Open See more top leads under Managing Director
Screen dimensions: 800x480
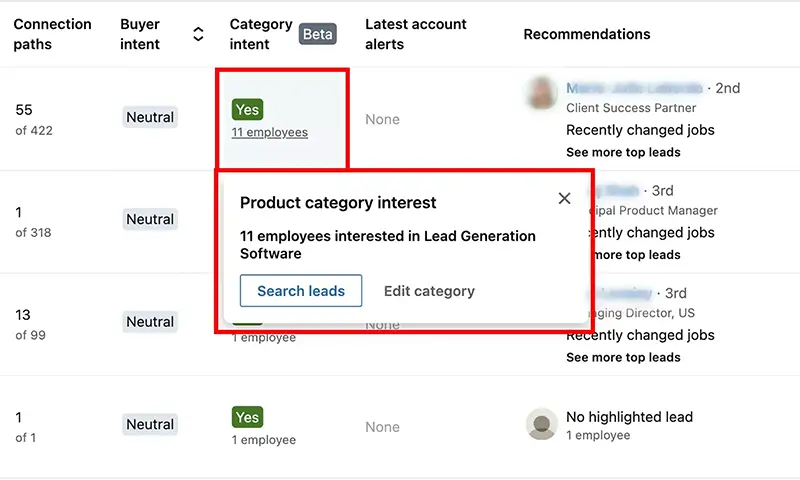(x=623, y=357)
